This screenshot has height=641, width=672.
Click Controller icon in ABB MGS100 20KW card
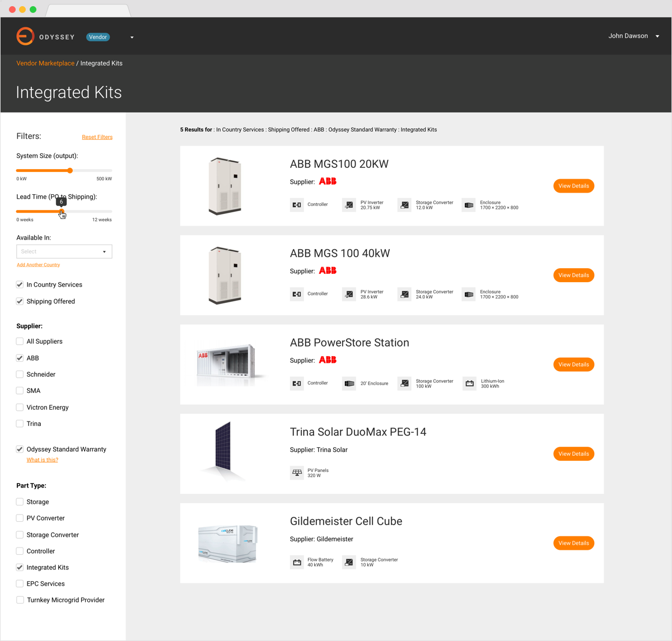pos(297,205)
